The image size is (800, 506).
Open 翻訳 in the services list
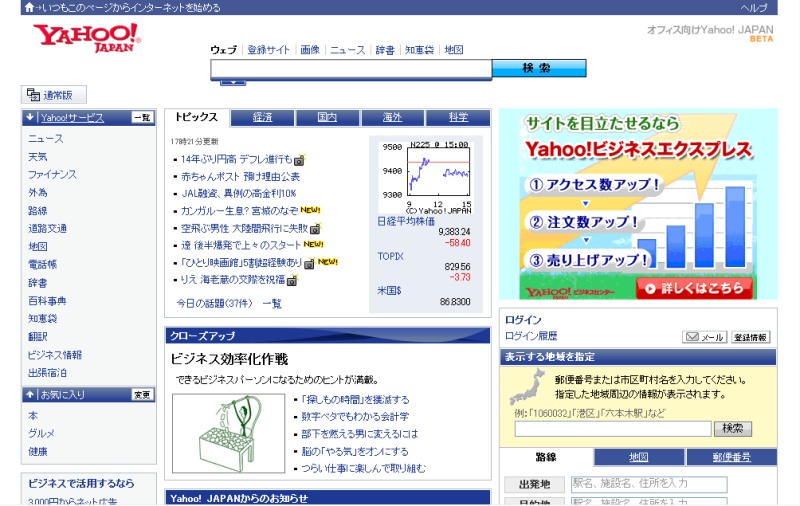[37, 337]
